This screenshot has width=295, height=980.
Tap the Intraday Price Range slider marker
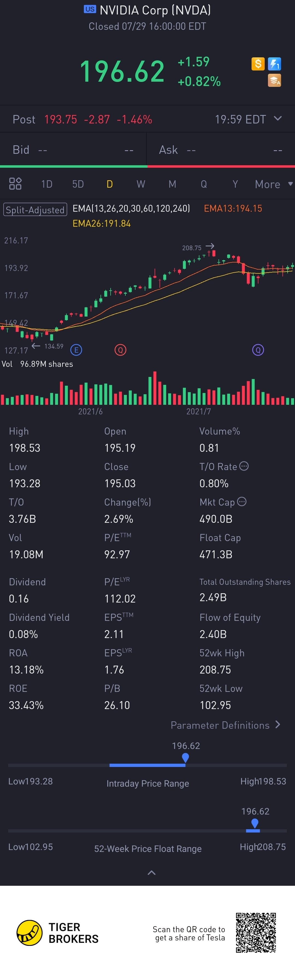click(x=185, y=757)
